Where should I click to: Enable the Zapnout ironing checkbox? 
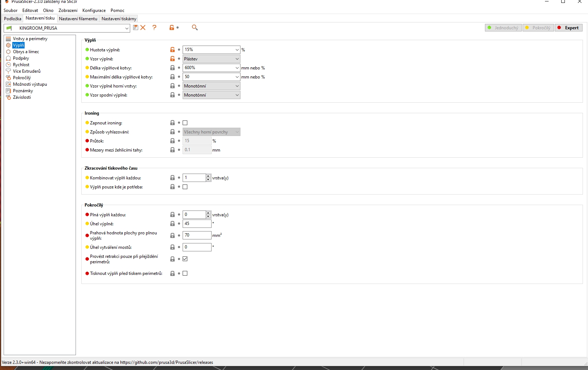185,123
